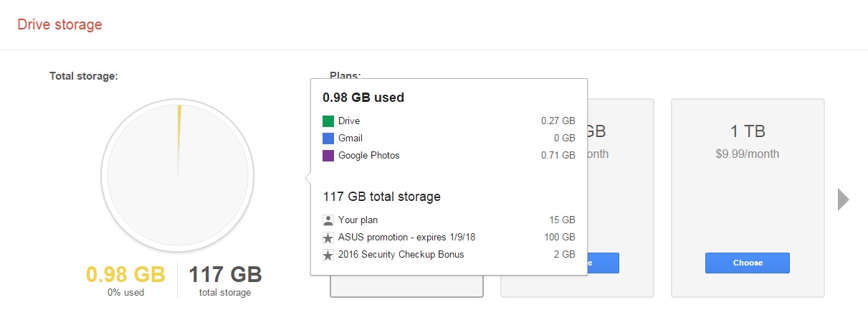
Task: Click the star icon beside ASUS promotion
Action: tap(328, 238)
